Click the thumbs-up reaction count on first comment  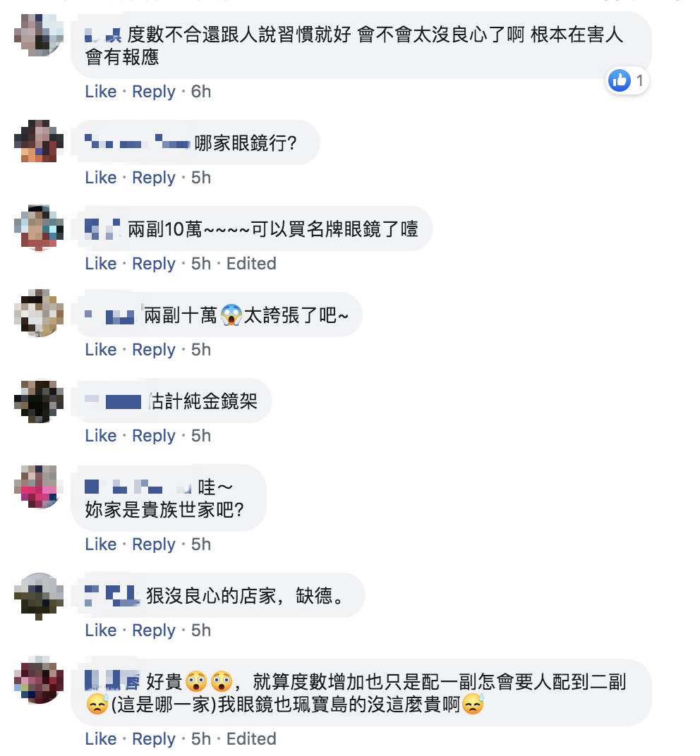click(627, 80)
